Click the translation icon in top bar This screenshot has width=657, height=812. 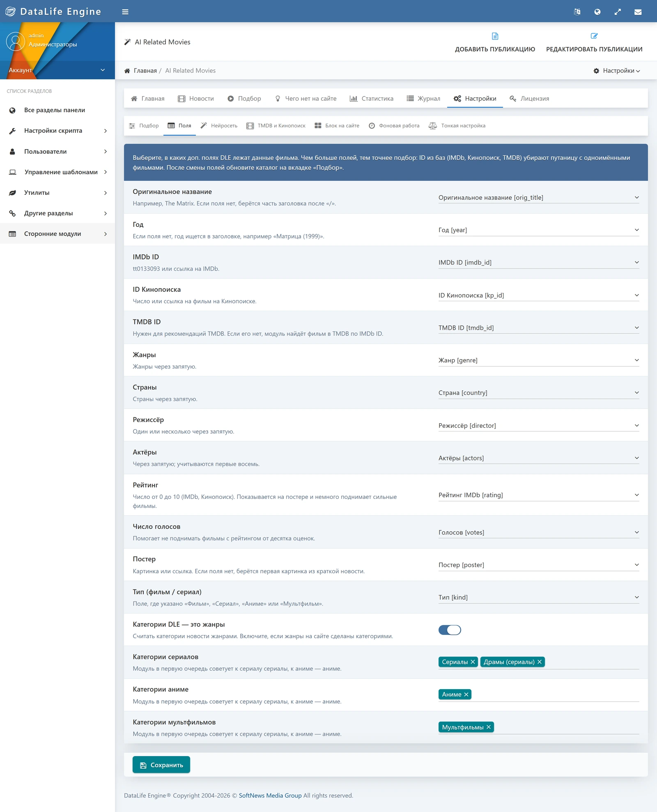tap(577, 12)
